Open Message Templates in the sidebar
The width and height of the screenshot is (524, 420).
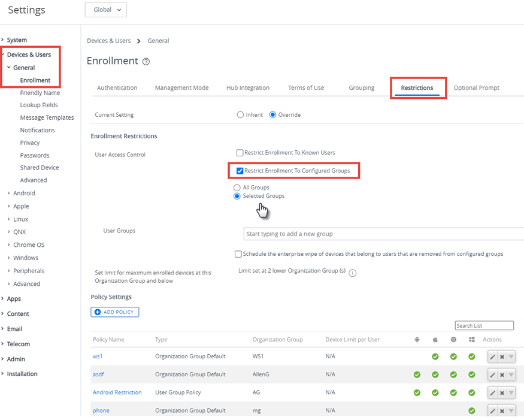[47, 117]
